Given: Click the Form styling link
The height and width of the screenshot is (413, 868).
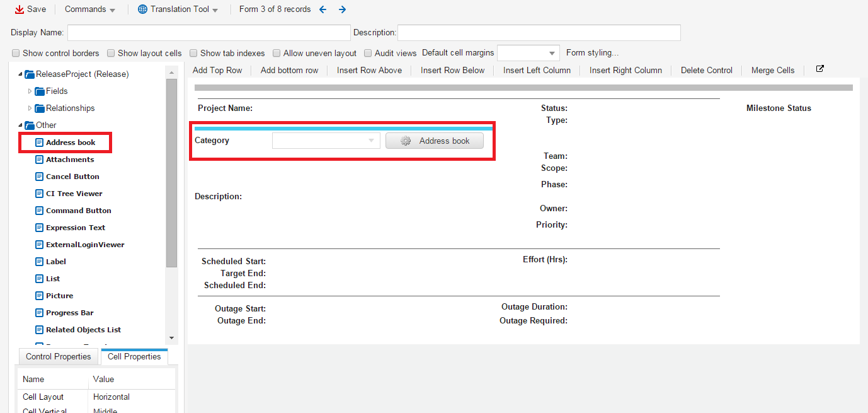Looking at the screenshot, I should click(x=591, y=53).
